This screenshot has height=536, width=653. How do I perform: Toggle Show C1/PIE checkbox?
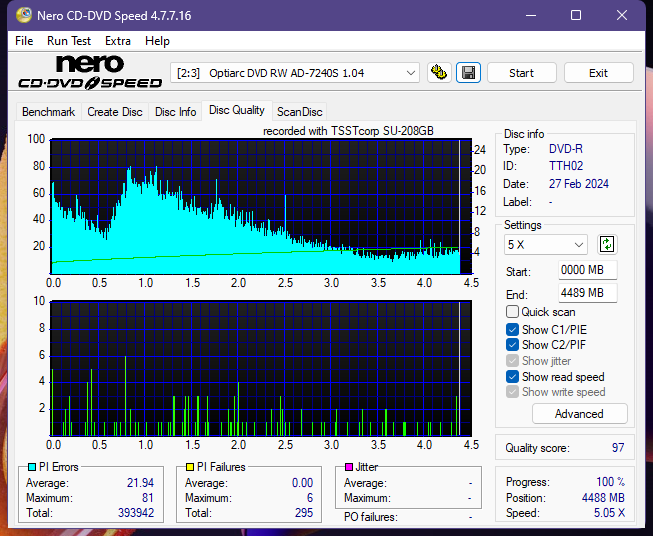tap(512, 329)
